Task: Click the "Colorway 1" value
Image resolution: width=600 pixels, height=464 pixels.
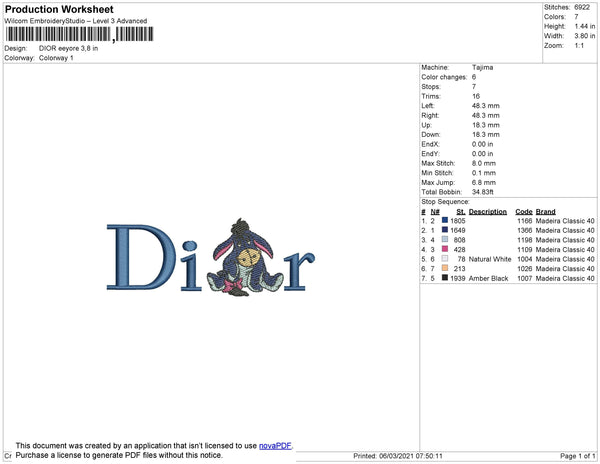Action: 56,58
